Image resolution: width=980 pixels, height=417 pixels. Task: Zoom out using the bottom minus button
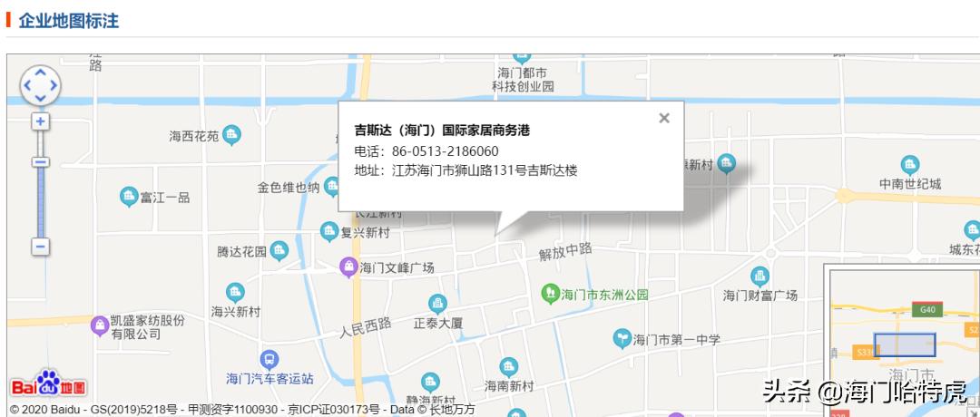41,247
